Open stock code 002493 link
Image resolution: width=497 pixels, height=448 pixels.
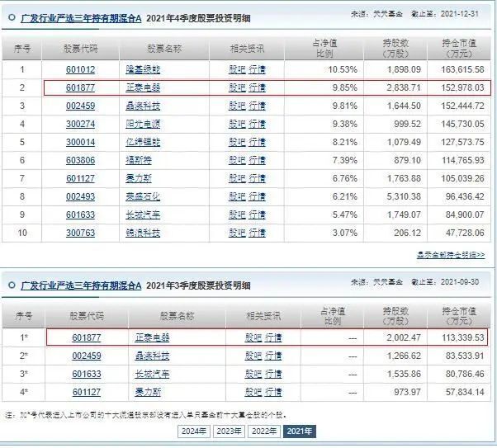[81, 196]
